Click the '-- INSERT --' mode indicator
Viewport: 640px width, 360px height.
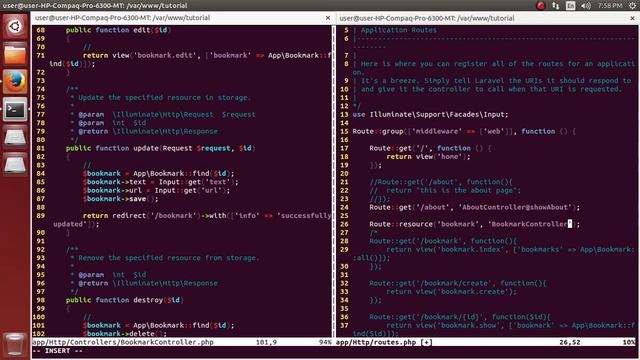pos(58,351)
